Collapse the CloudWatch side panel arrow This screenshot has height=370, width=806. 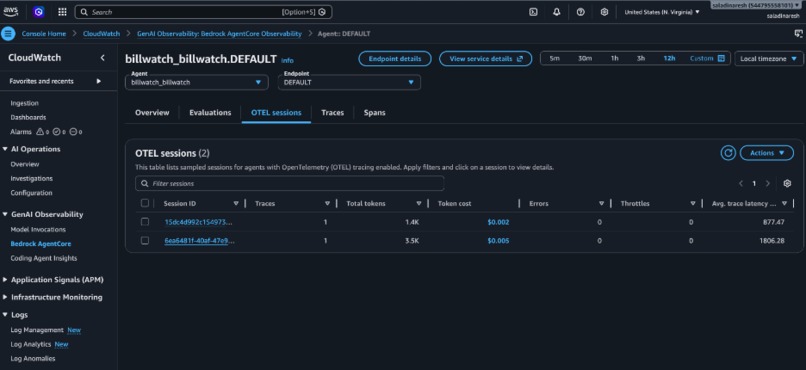pos(102,58)
